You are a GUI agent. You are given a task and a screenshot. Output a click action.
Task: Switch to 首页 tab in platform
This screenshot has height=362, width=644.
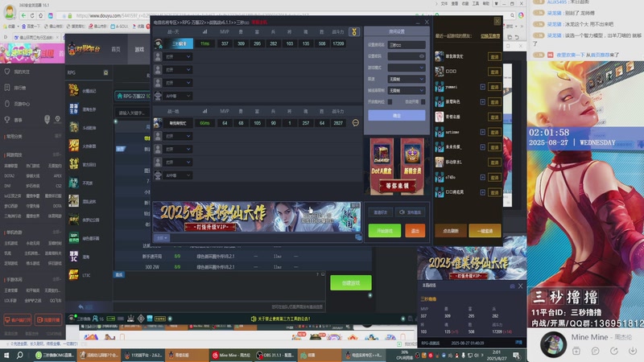[x=116, y=49]
